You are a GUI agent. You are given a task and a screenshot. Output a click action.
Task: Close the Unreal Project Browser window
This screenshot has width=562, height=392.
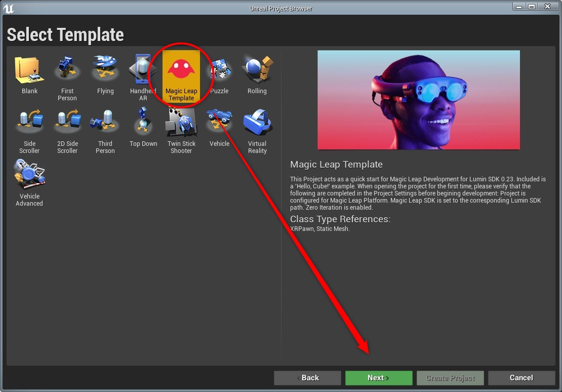coord(547,7)
